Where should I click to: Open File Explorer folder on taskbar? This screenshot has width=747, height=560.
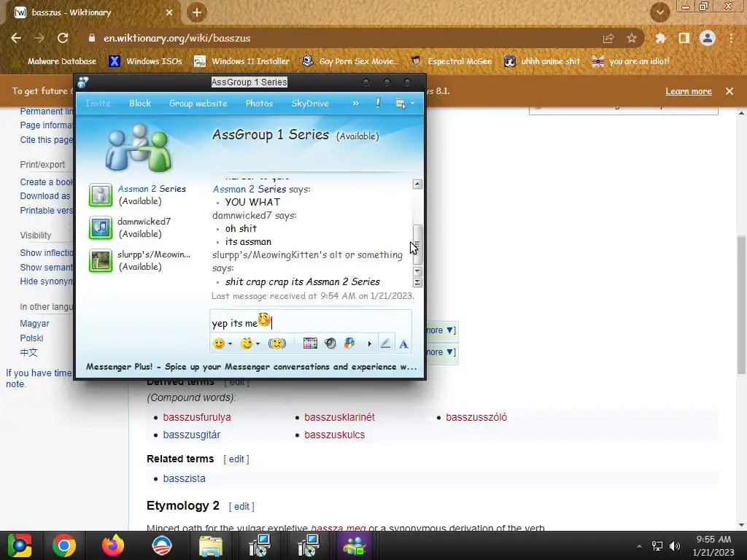(210, 545)
